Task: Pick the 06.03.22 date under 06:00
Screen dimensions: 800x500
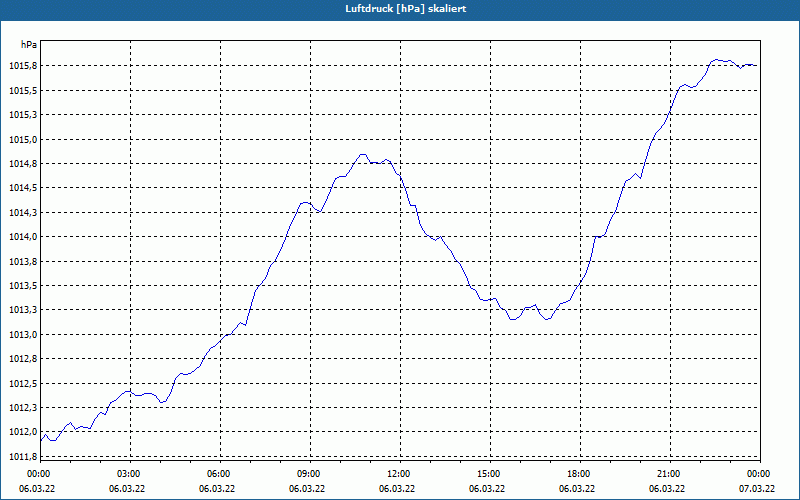Action: click(217, 489)
